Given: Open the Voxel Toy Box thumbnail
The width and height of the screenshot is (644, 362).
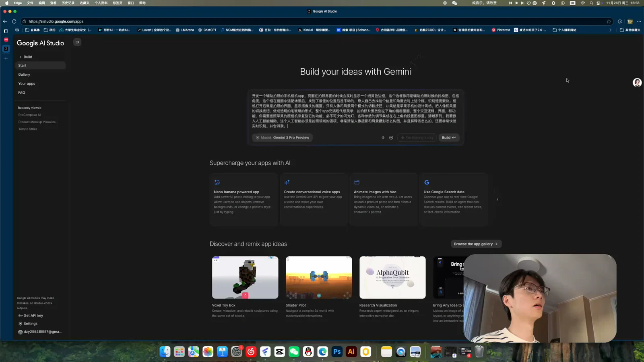Looking at the screenshot, I should tap(245, 277).
